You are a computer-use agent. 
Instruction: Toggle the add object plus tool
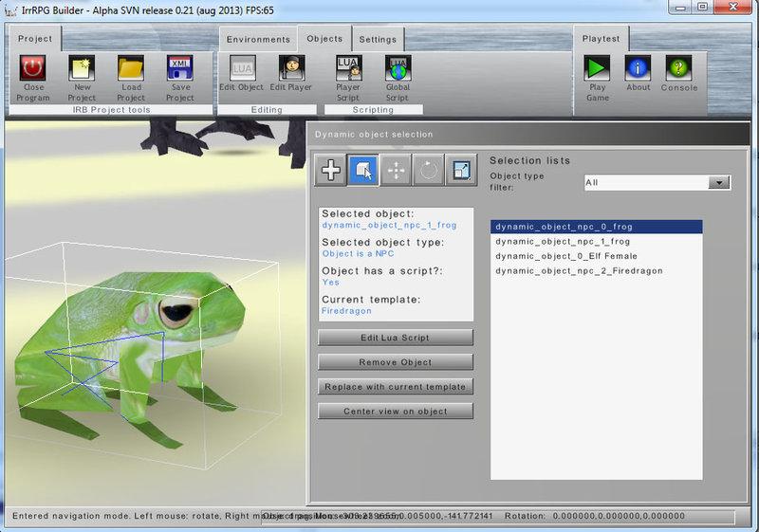point(331,170)
